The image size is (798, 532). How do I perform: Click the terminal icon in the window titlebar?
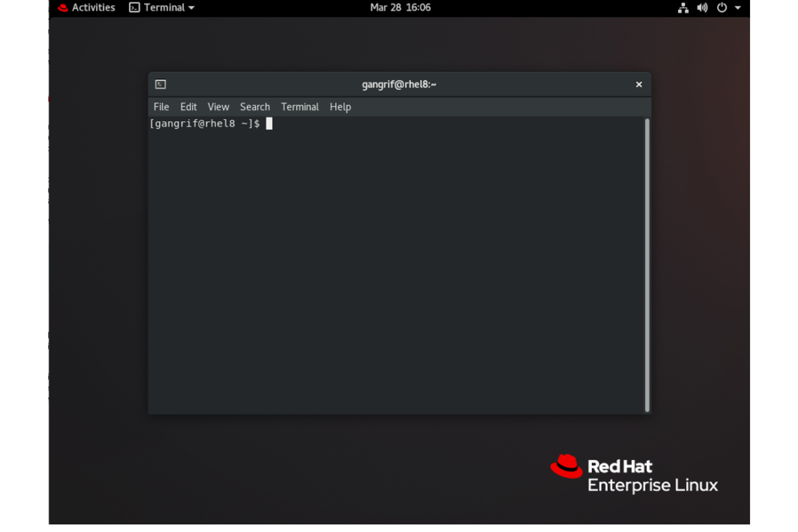pyautogui.click(x=160, y=84)
